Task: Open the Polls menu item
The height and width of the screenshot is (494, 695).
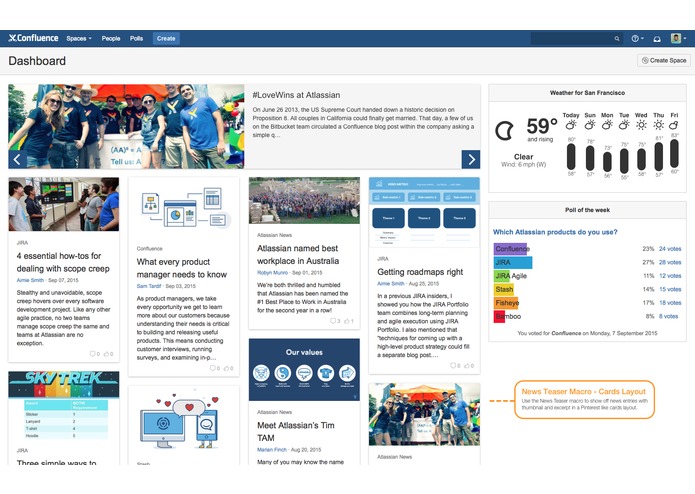Action: (x=137, y=39)
